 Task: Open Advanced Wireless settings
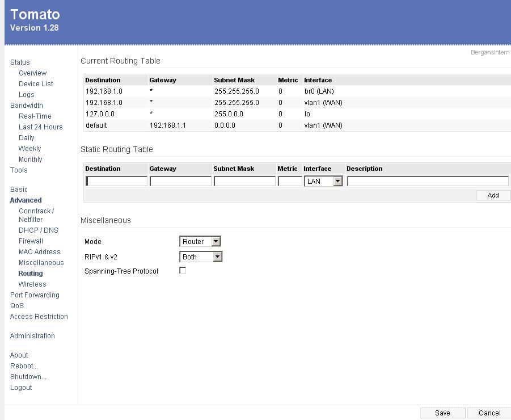(x=32, y=284)
